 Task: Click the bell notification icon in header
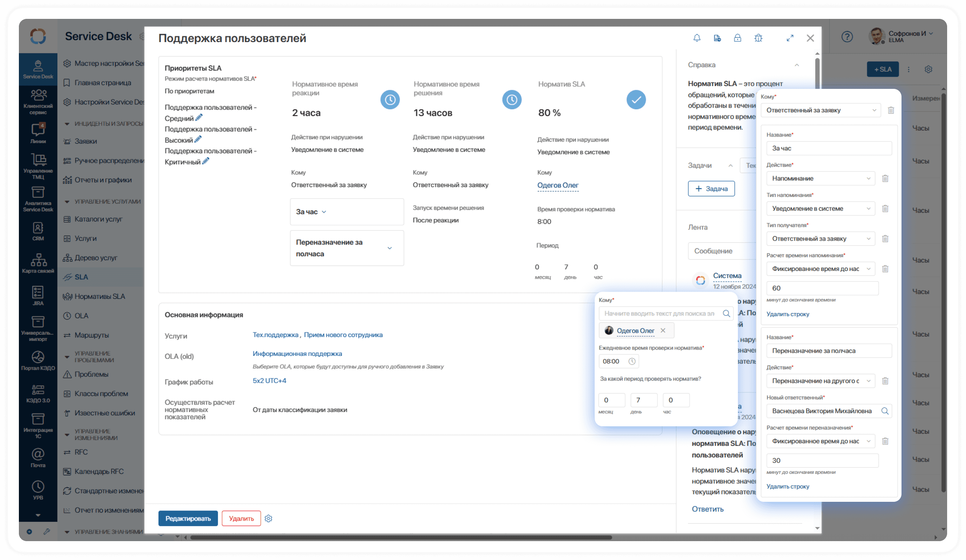(697, 38)
